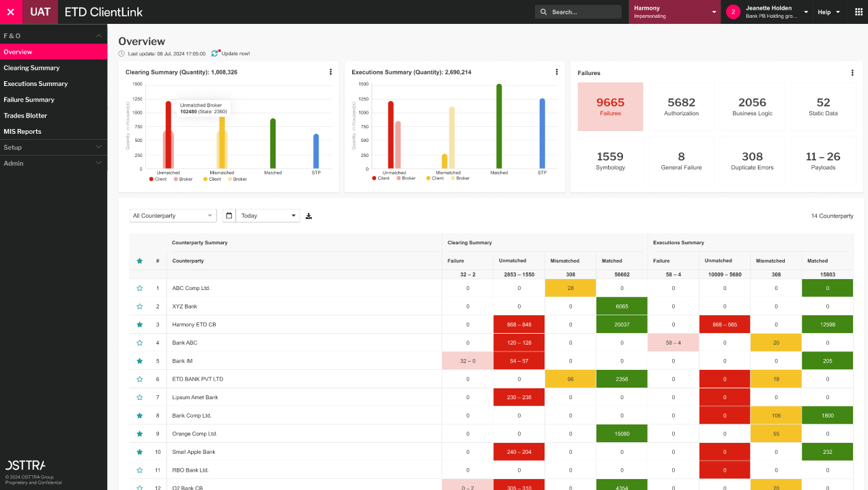Click the Update now refresh icon
This screenshot has height=490, width=868.
[215, 53]
